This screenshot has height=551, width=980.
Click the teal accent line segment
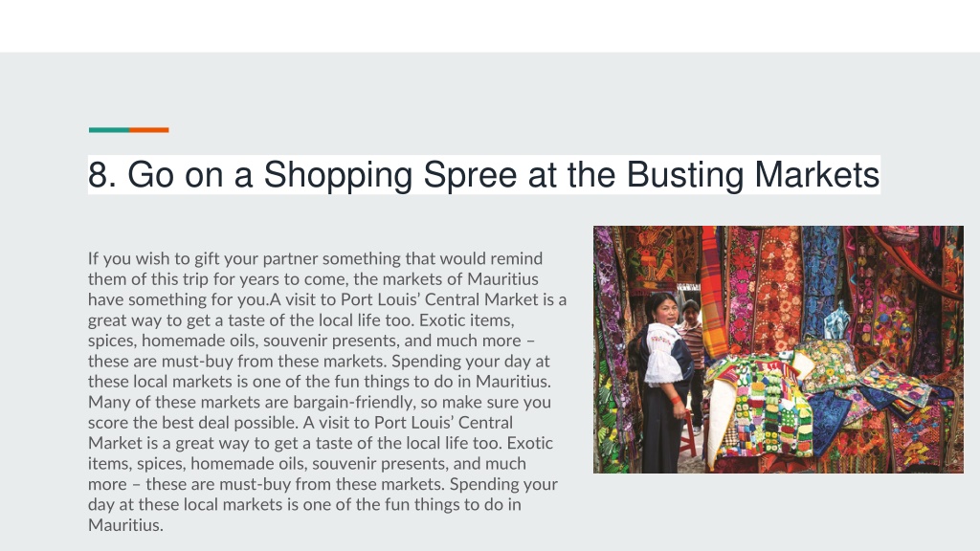coord(109,130)
